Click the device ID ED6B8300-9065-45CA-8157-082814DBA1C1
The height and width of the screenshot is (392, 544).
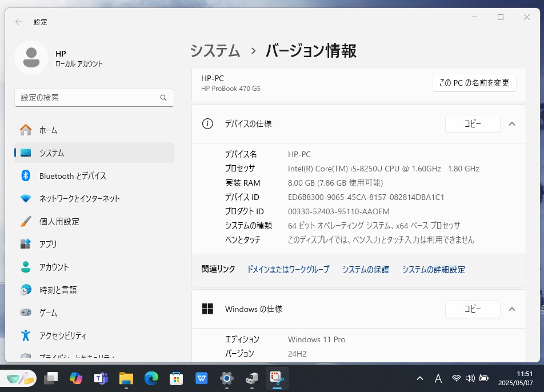pos(366,197)
